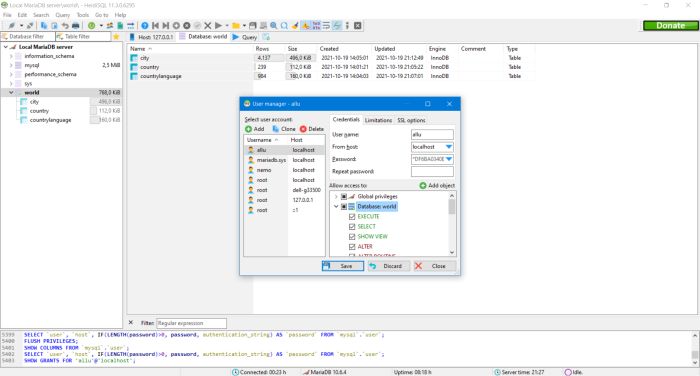The image size is (700, 376).
Task: Click the blue Help question mark icon
Action: [145, 25]
